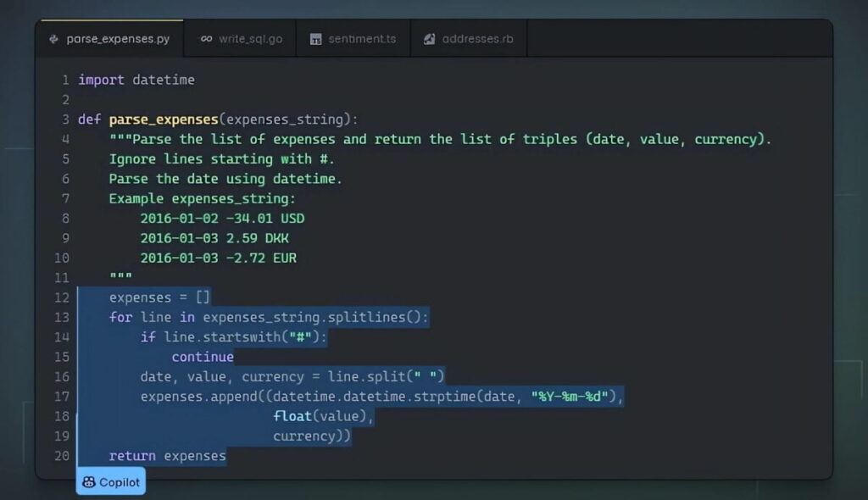
Task: Click the dark diamond icon before addresses.rb
Action: coord(427,38)
